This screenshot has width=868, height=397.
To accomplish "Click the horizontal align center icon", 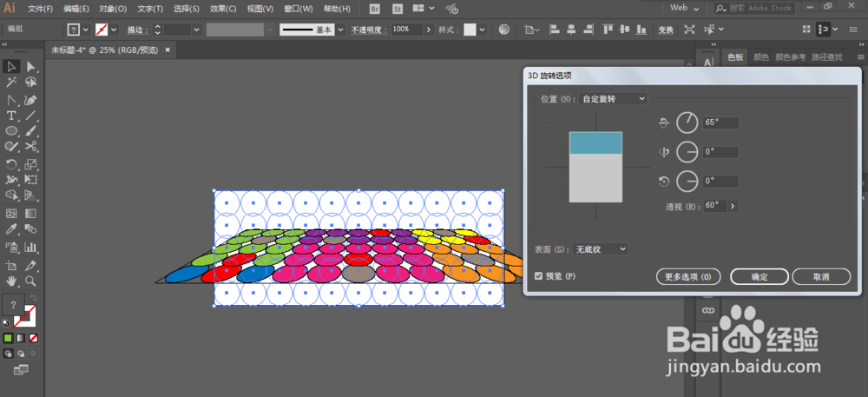I will pyautogui.click(x=571, y=30).
